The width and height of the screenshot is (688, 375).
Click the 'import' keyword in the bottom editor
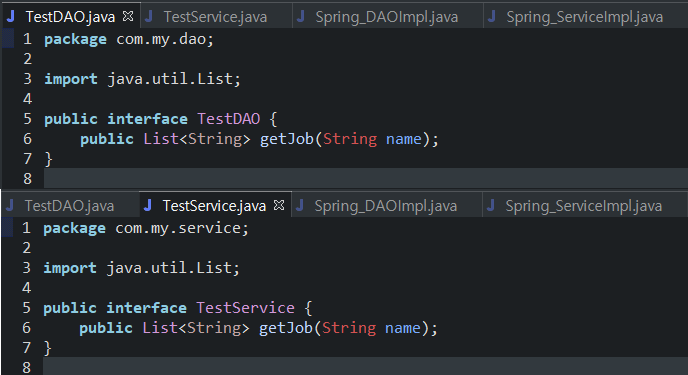[x=70, y=268]
